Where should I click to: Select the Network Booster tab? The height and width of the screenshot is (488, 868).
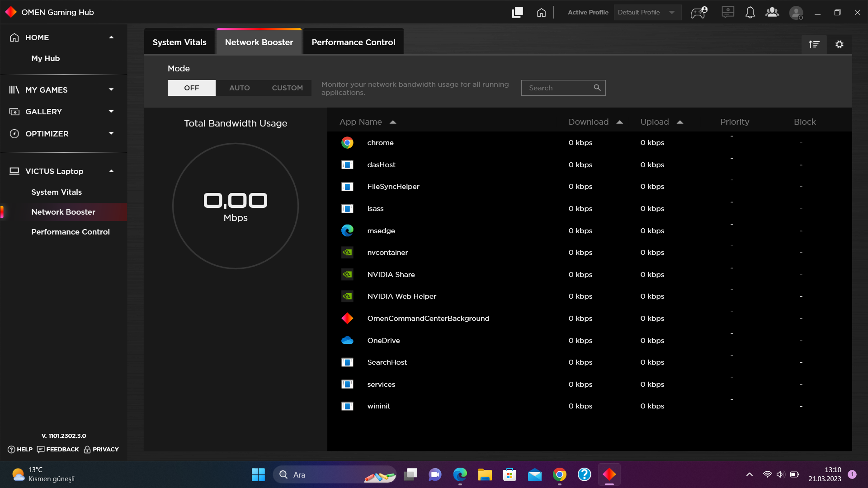259,42
